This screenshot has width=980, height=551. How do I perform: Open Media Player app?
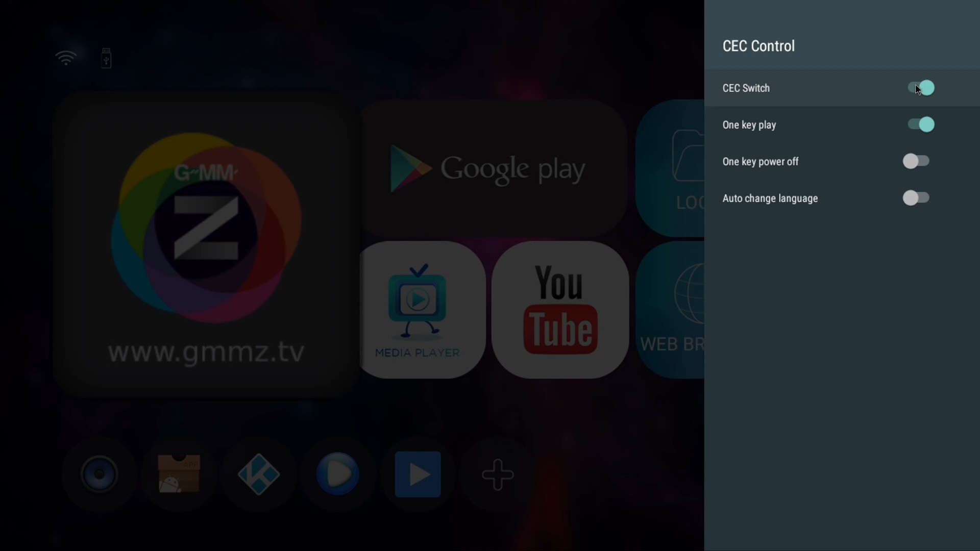point(416,310)
